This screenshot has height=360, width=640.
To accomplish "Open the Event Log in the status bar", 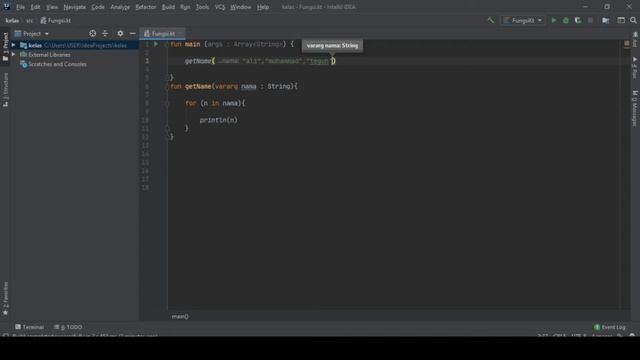I will pyautogui.click(x=610, y=327).
